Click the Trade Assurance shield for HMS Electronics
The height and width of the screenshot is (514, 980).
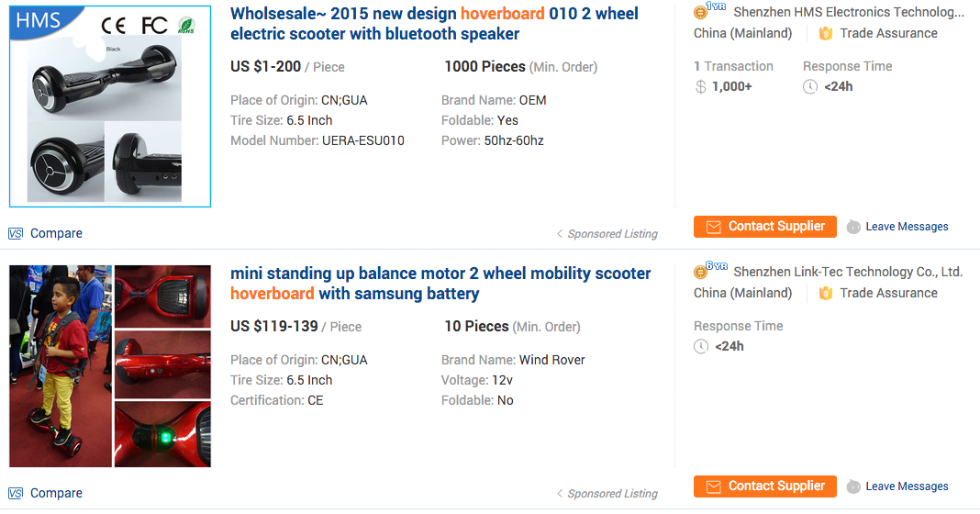[x=826, y=33]
